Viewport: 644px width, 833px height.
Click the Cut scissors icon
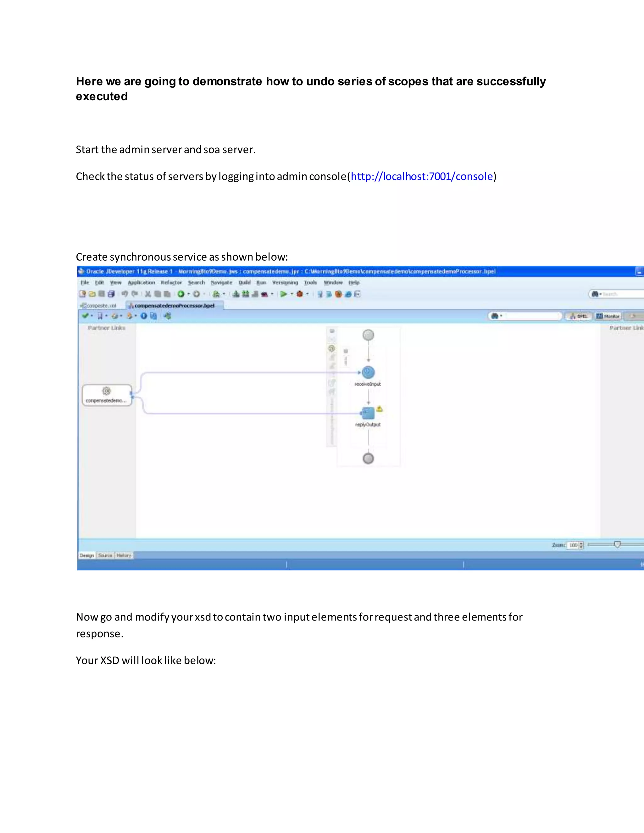pos(148,294)
